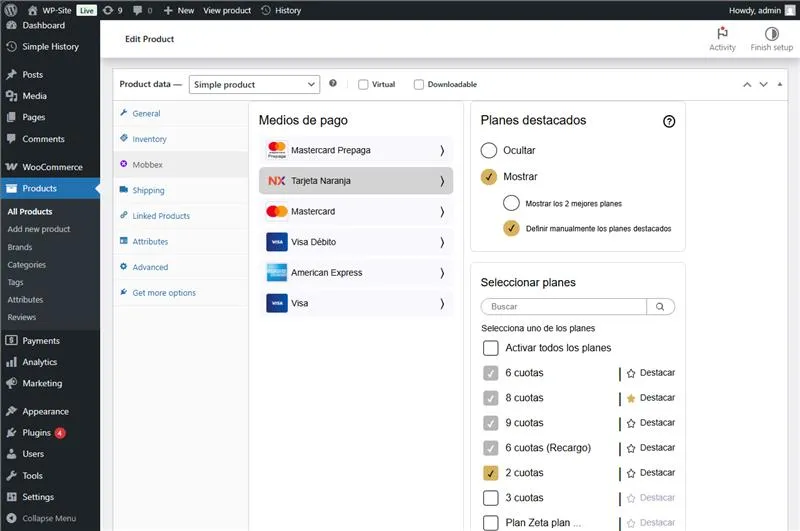Click the Buscar search input field
The width and height of the screenshot is (800, 531).
(563, 307)
